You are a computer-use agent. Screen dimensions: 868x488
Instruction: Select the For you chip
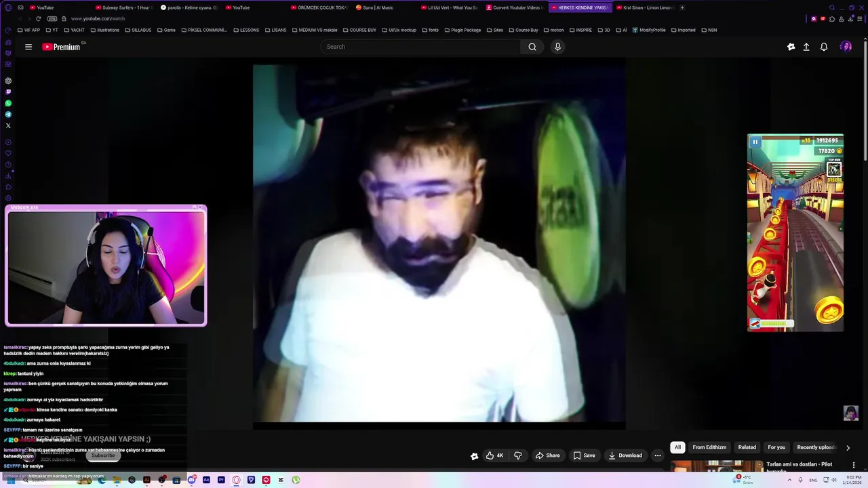tap(776, 447)
